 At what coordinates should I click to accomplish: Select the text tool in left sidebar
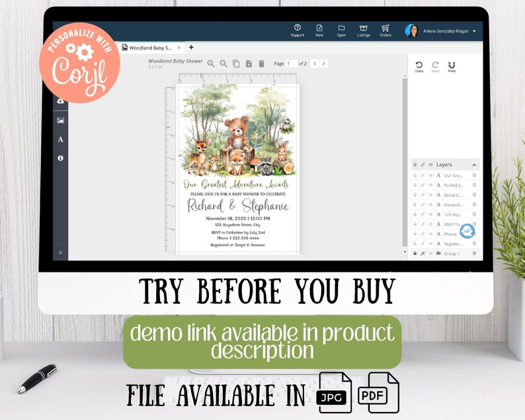click(x=60, y=140)
